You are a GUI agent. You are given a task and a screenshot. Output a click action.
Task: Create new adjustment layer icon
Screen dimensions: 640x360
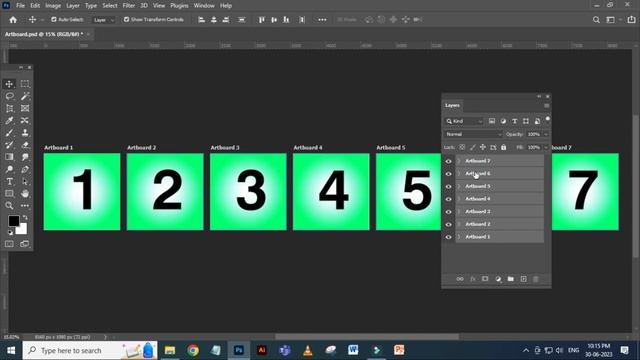point(498,279)
